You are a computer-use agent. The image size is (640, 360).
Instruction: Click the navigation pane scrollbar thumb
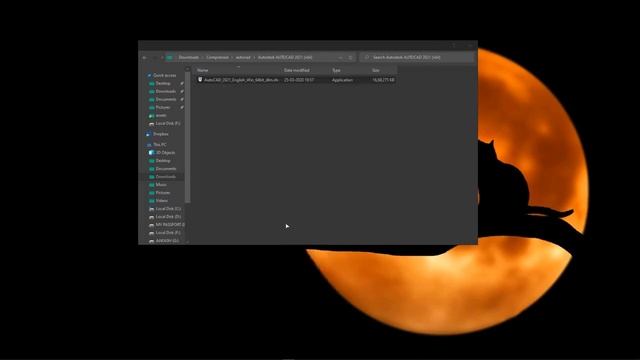tap(187, 138)
